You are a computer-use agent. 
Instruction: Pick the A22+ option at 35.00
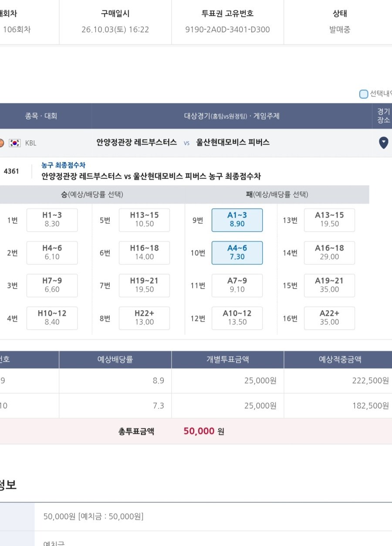click(x=330, y=318)
